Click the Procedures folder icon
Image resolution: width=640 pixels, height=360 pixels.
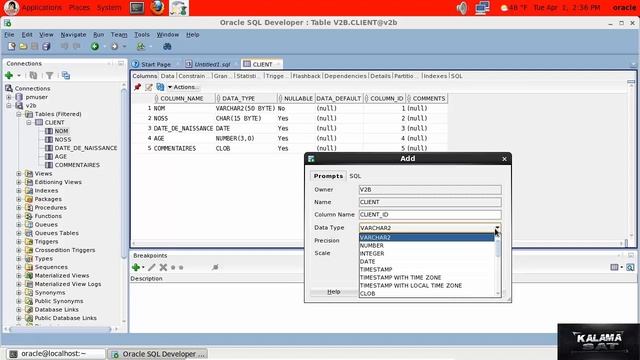pyautogui.click(x=29, y=207)
